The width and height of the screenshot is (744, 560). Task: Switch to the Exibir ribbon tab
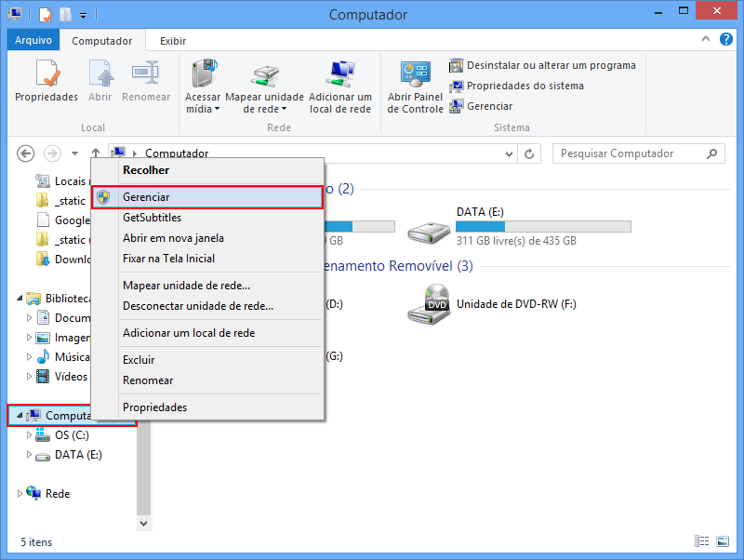[x=173, y=41]
